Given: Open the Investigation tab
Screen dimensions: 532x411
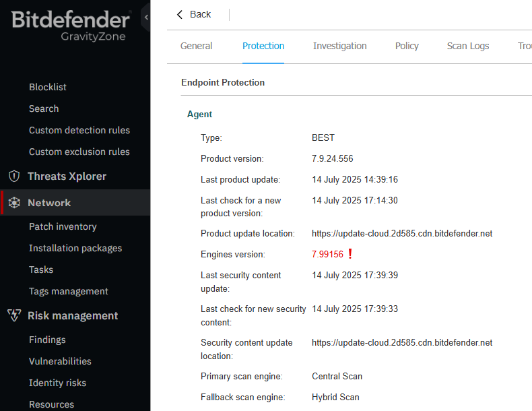Looking at the screenshot, I should (339, 46).
